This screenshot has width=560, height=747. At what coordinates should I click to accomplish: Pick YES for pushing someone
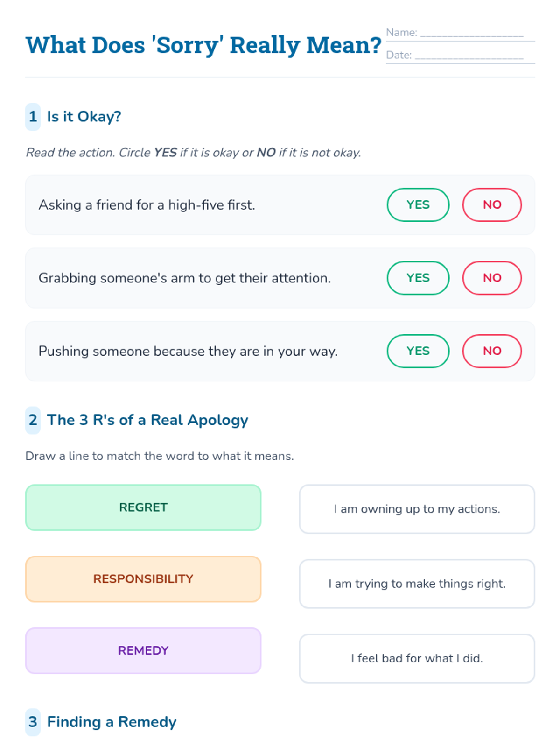tap(418, 351)
